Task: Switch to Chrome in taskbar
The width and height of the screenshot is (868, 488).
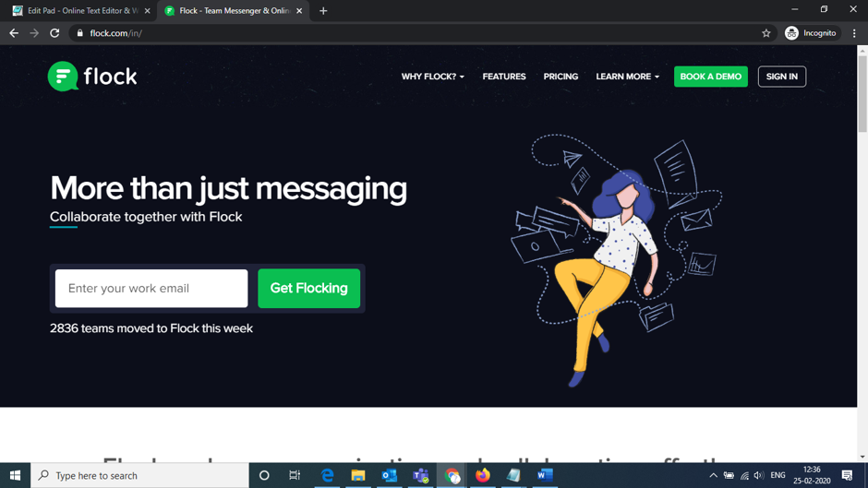Action: pyautogui.click(x=452, y=475)
